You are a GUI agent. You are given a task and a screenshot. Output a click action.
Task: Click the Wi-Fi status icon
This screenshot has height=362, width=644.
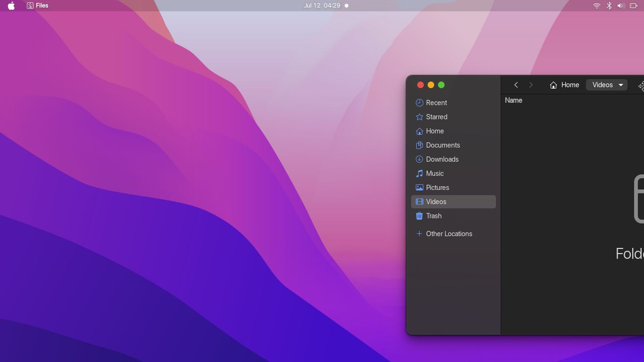click(596, 6)
